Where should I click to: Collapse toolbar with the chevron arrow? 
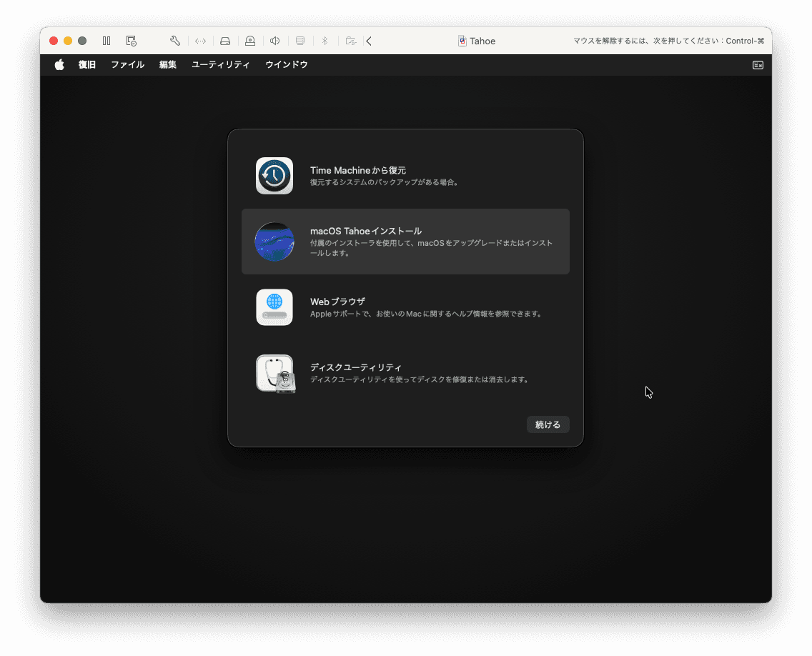pos(369,41)
